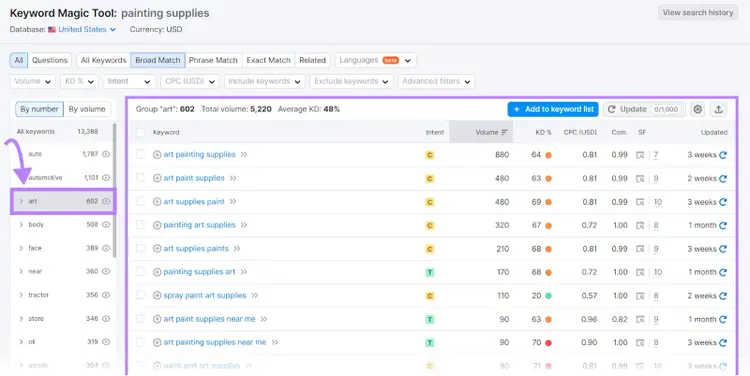Screen dimensions: 750x376
Task: Open table settings gear icon
Action: tap(697, 109)
